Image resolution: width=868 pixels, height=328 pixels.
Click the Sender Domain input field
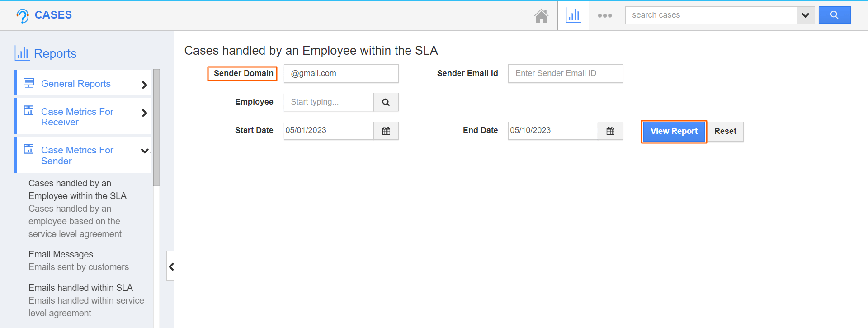click(341, 73)
